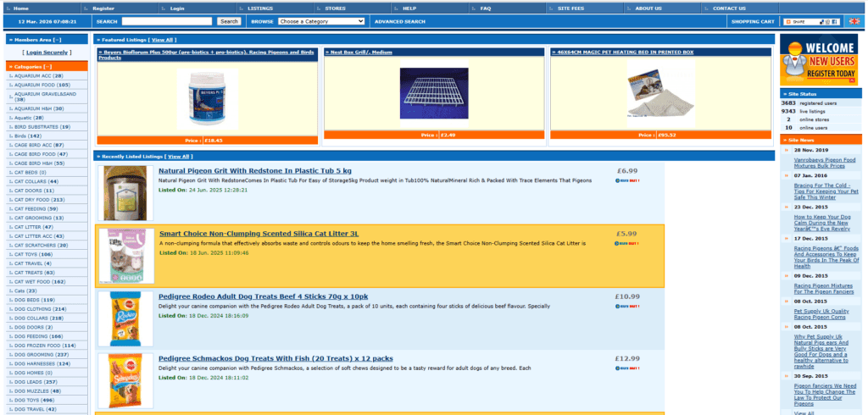Screen dimensions: 868x415
Task: Click Buy It icon for Natural Pigeon Grit
Action: coord(627,181)
